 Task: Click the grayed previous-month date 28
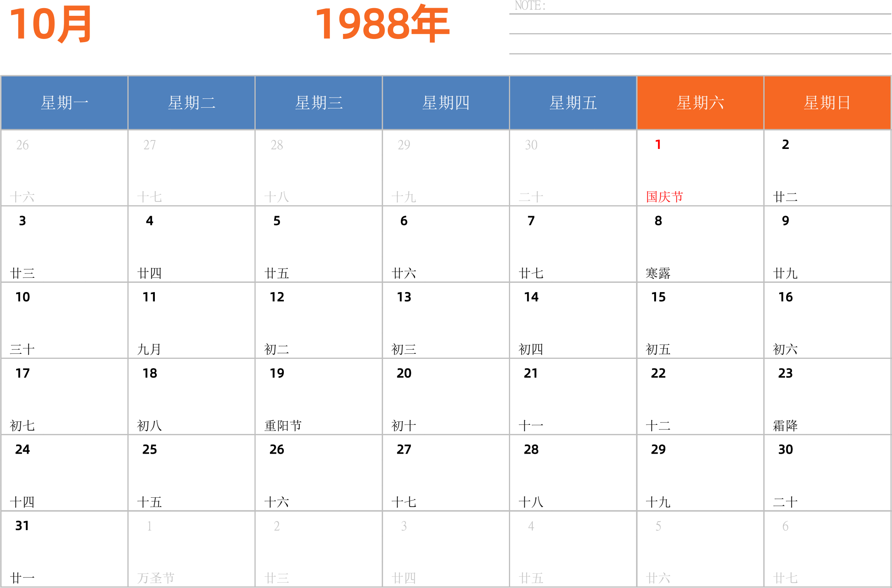coord(277,145)
